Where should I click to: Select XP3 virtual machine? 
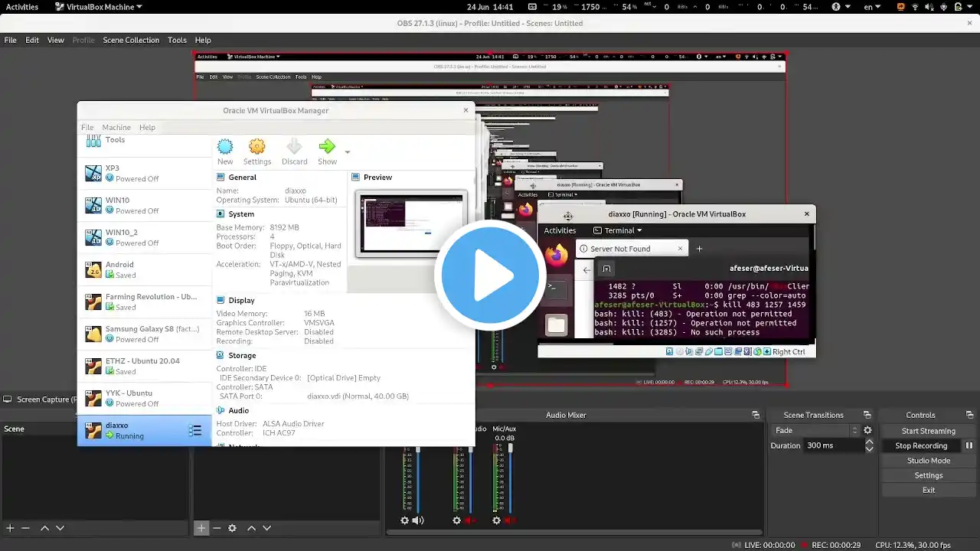[x=144, y=173]
